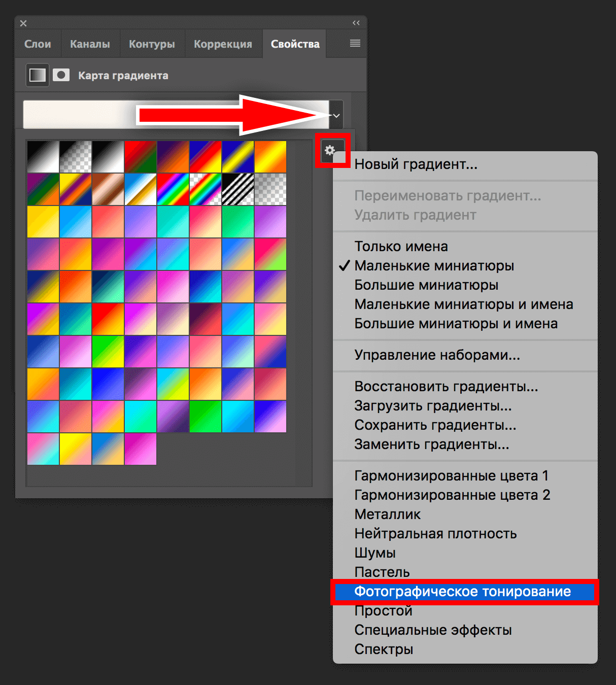The width and height of the screenshot is (616, 685).
Task: Select the layer mask icon next to Карта градиента
Action: tap(61, 75)
